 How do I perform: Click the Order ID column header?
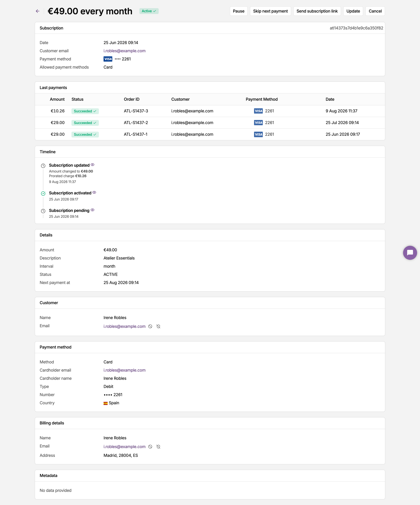[x=132, y=99]
